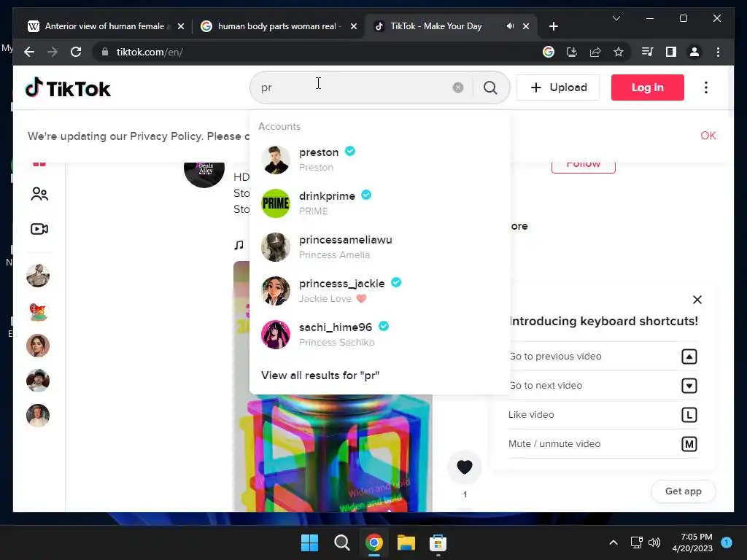Open Microsoft Store from the taskbar

[438, 542]
